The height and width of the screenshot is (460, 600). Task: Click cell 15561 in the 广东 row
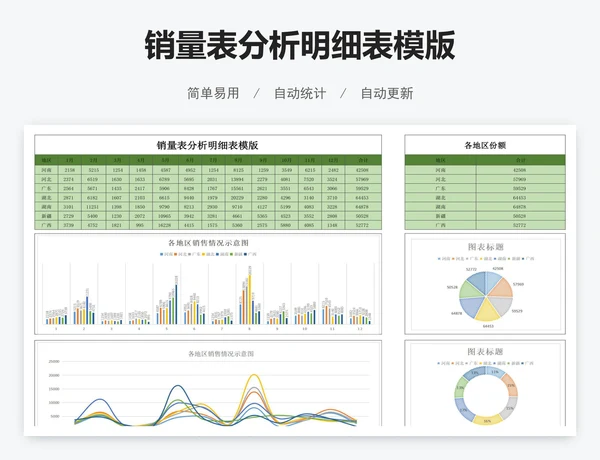point(237,188)
